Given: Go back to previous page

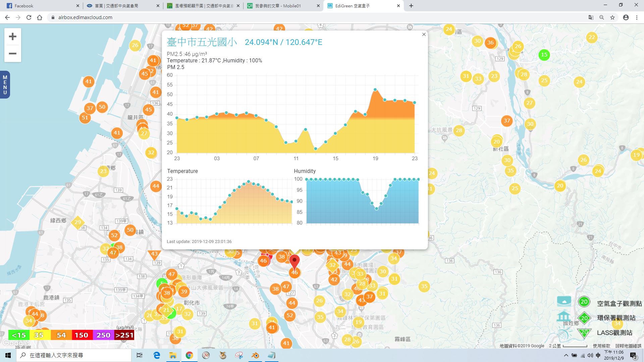Looking at the screenshot, I should coord(7,17).
